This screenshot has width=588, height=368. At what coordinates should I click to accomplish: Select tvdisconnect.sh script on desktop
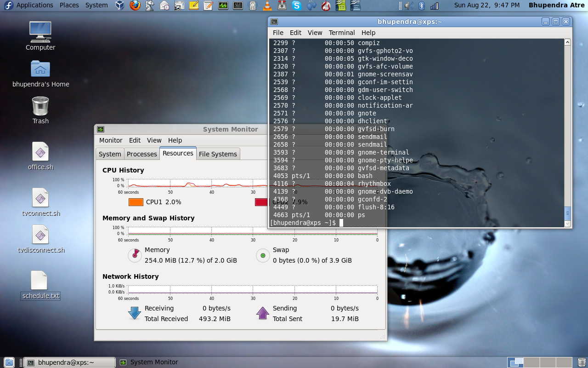tap(40, 239)
